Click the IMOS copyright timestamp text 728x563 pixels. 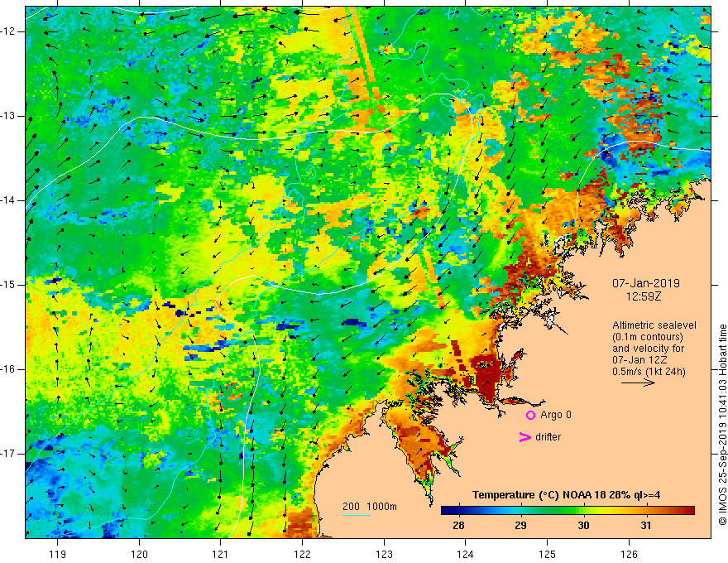click(722, 425)
